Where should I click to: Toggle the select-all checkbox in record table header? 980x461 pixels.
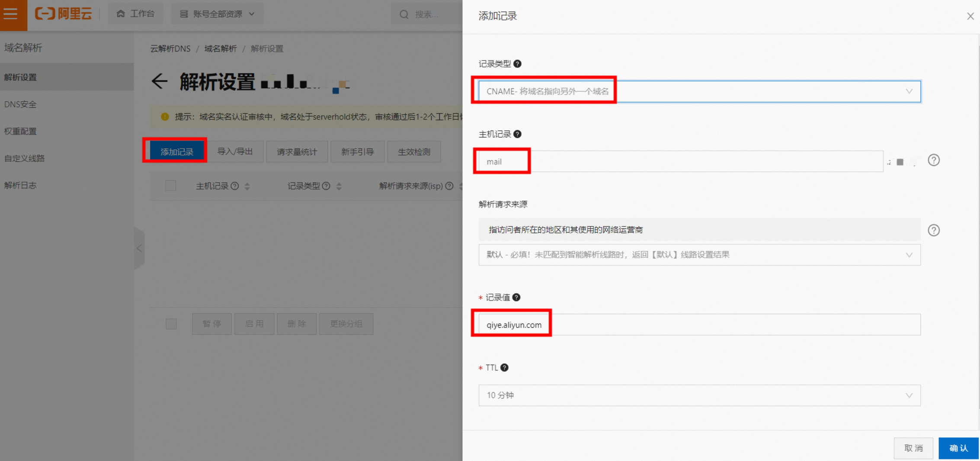click(170, 186)
